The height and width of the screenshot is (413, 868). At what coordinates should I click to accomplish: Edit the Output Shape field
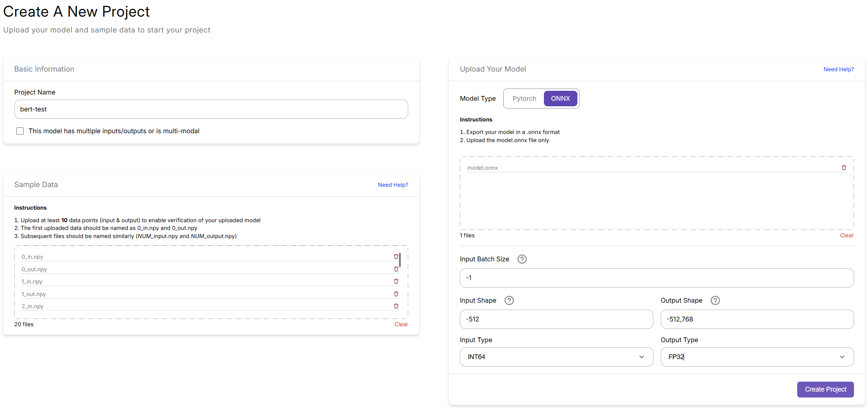click(757, 319)
